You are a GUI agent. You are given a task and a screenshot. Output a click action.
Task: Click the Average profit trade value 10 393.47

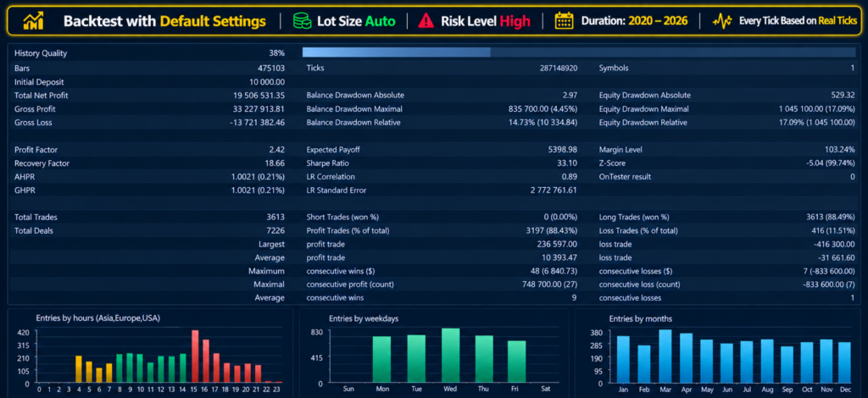(x=559, y=257)
